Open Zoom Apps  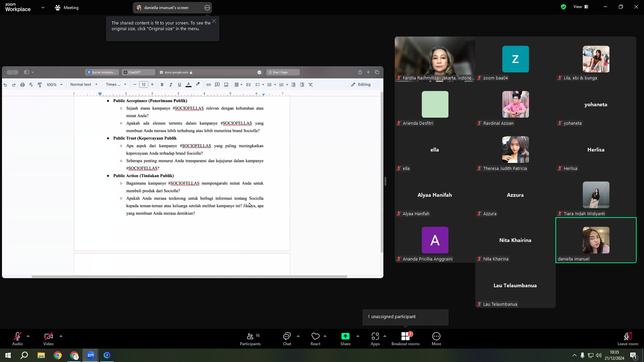coord(375,339)
